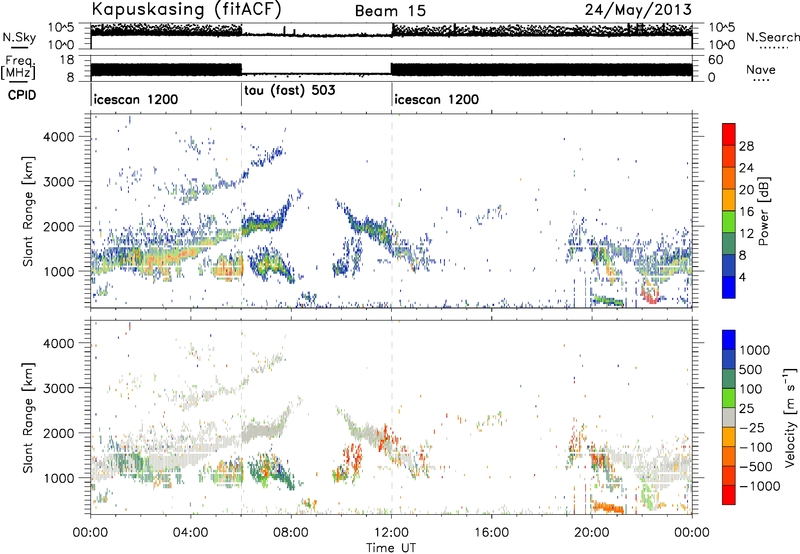Click the "Velocity [m s⁻¹]" colorbar title
This screenshot has height=554, width=800.
(x=790, y=417)
